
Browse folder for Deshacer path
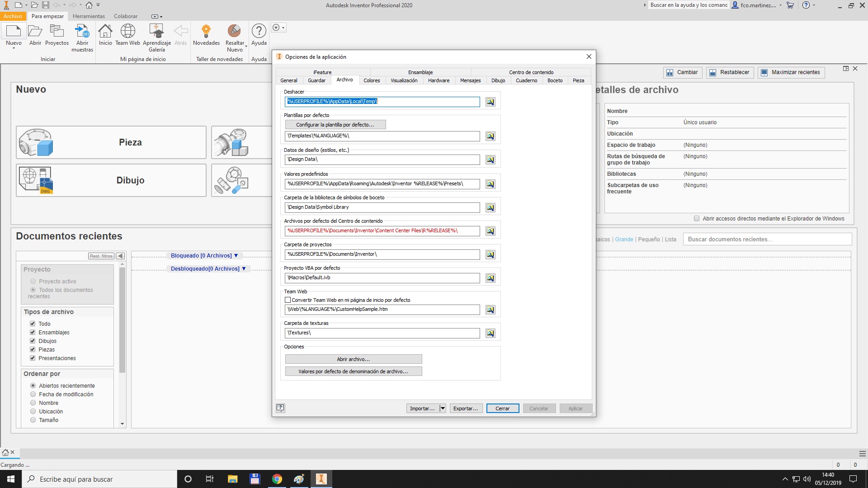491,102
